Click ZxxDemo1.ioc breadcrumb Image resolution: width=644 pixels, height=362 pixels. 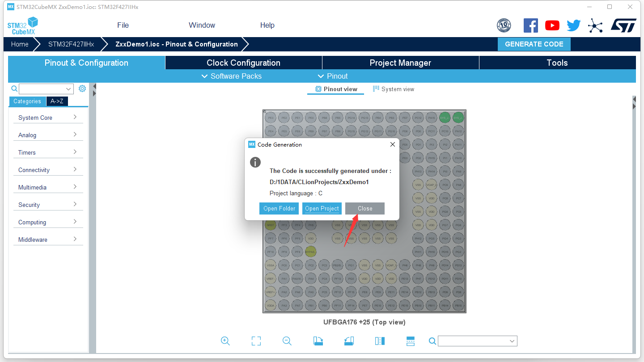click(176, 44)
